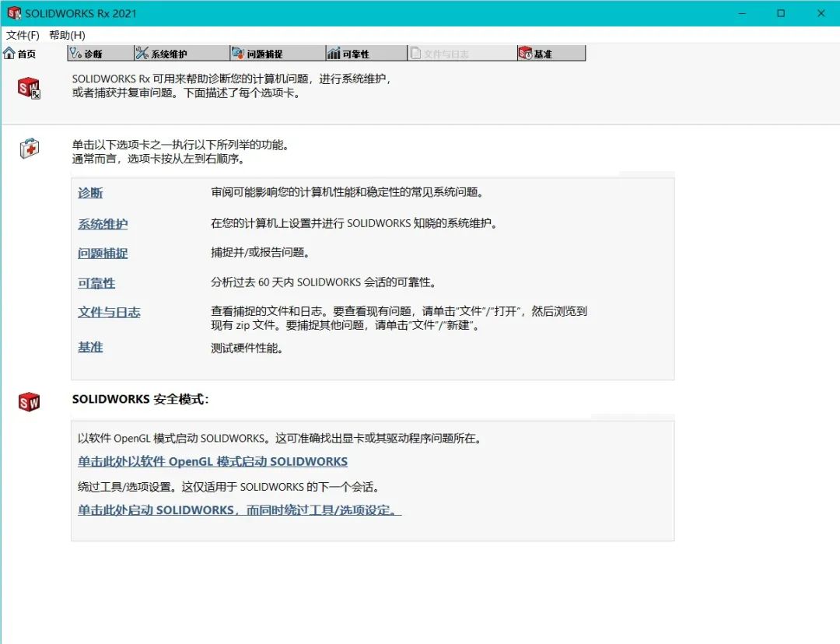
Task: Launch SOLIDWORKS in software OpenGL mode link
Action: (x=212, y=461)
